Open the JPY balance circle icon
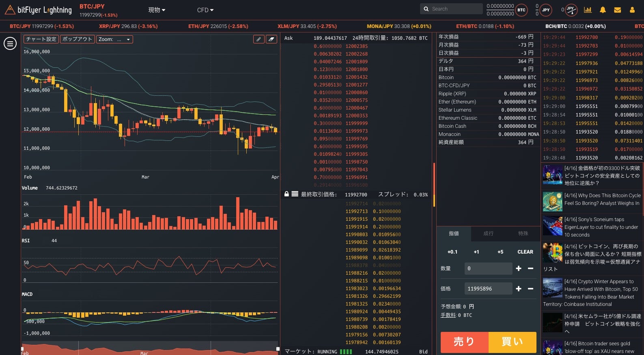This screenshot has width=644, height=355. click(546, 10)
